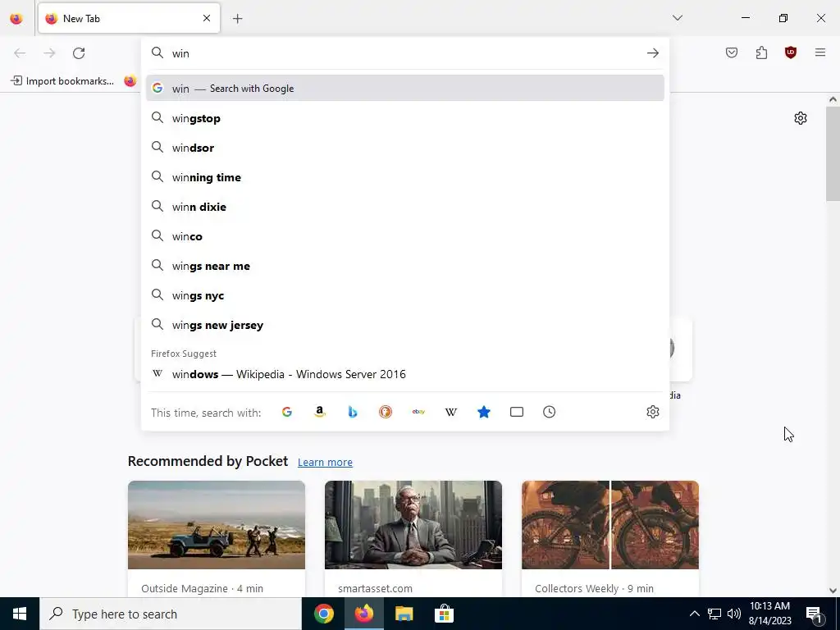Open the smartasset.com article thumbnail

click(x=413, y=525)
